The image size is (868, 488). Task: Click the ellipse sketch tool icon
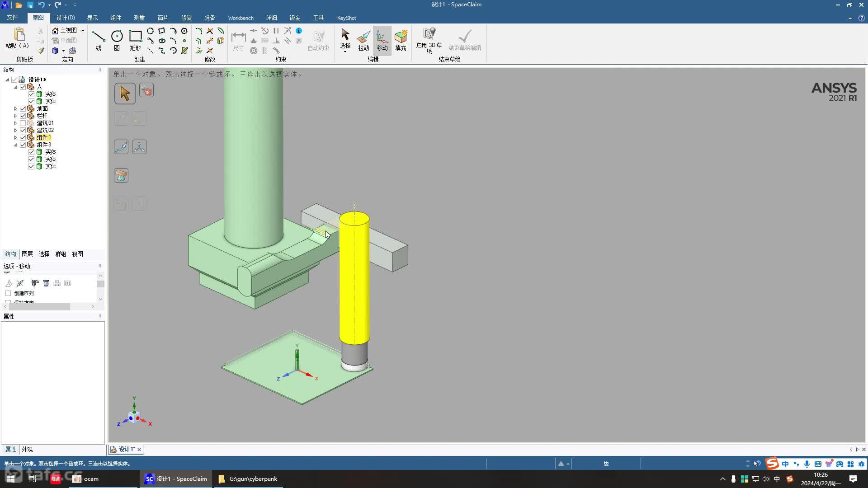click(x=162, y=41)
